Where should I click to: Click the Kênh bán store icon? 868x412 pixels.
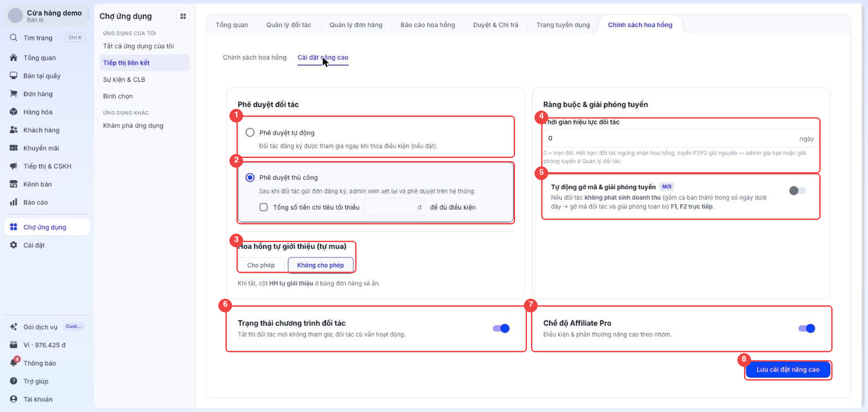tap(14, 184)
